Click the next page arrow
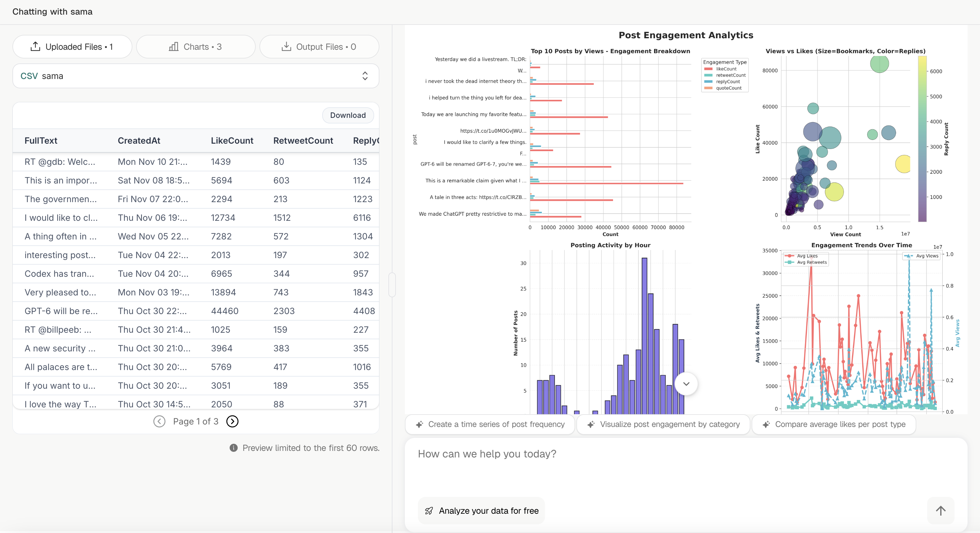The width and height of the screenshot is (980, 533). tap(232, 421)
